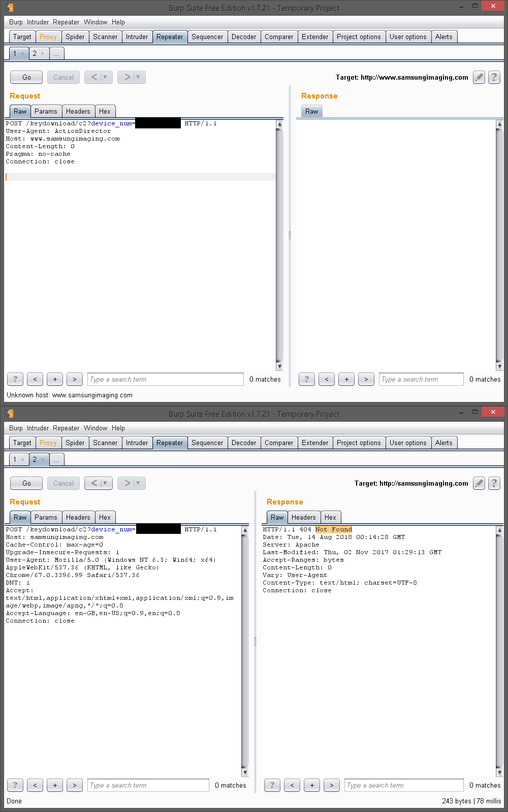Screen dimensions: 508x812
Task: Click the help icon beside Target http://samsungimaging.com
Action: coord(494,483)
